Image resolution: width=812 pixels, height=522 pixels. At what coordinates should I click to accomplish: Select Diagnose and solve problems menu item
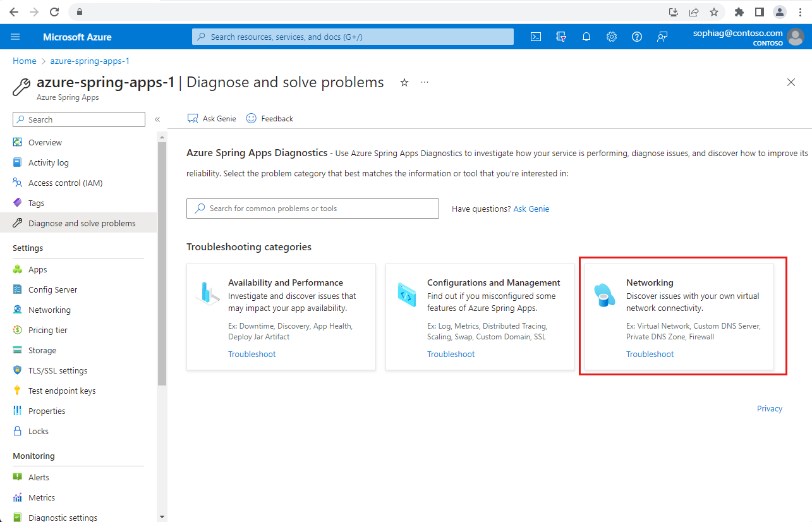coord(78,223)
